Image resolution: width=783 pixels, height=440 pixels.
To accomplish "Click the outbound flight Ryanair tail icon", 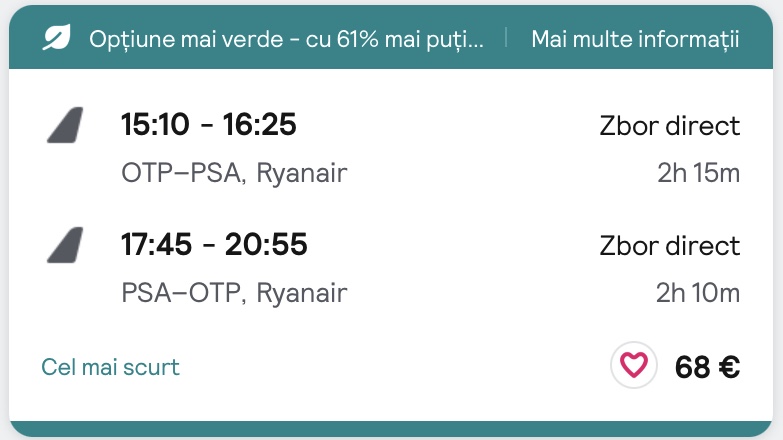I will [x=65, y=125].
